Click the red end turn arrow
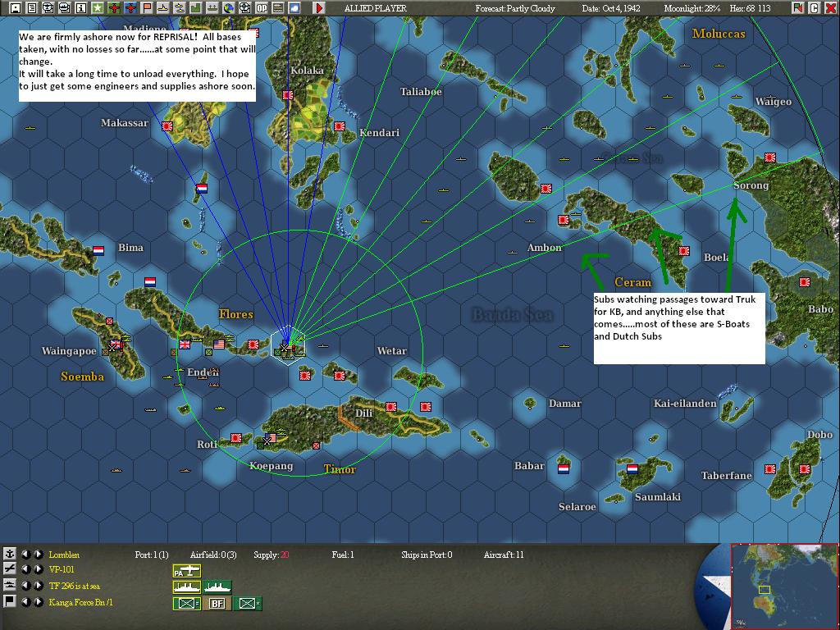The image size is (840, 630). pos(319,7)
